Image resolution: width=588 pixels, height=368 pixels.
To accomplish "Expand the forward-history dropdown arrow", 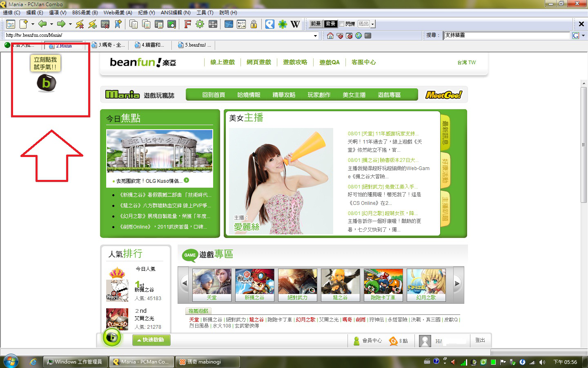I will tap(70, 24).
